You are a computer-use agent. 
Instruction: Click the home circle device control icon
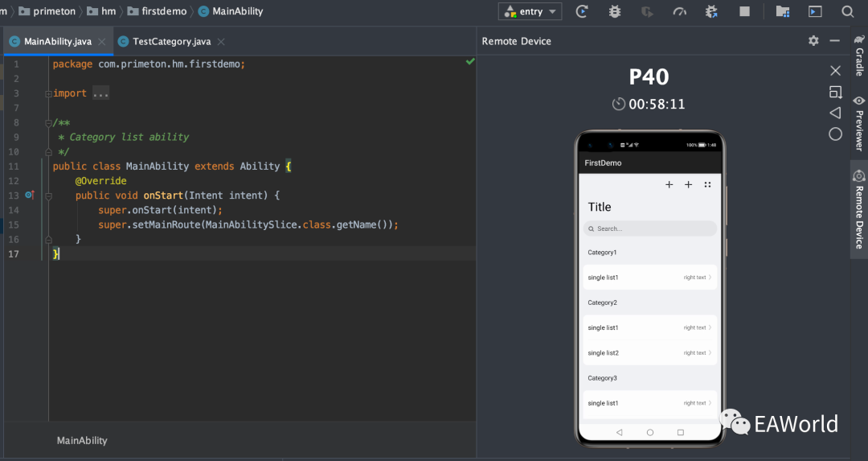835,134
